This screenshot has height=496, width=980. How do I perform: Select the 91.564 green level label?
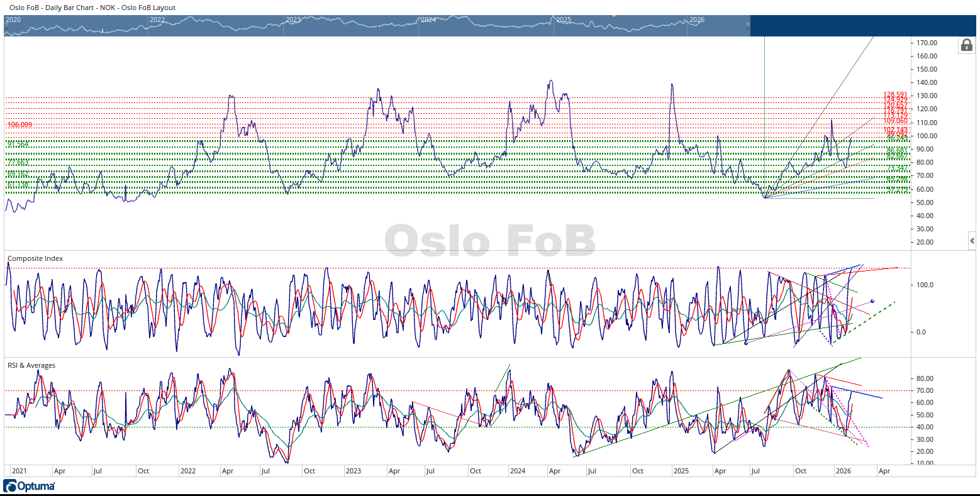18,145
